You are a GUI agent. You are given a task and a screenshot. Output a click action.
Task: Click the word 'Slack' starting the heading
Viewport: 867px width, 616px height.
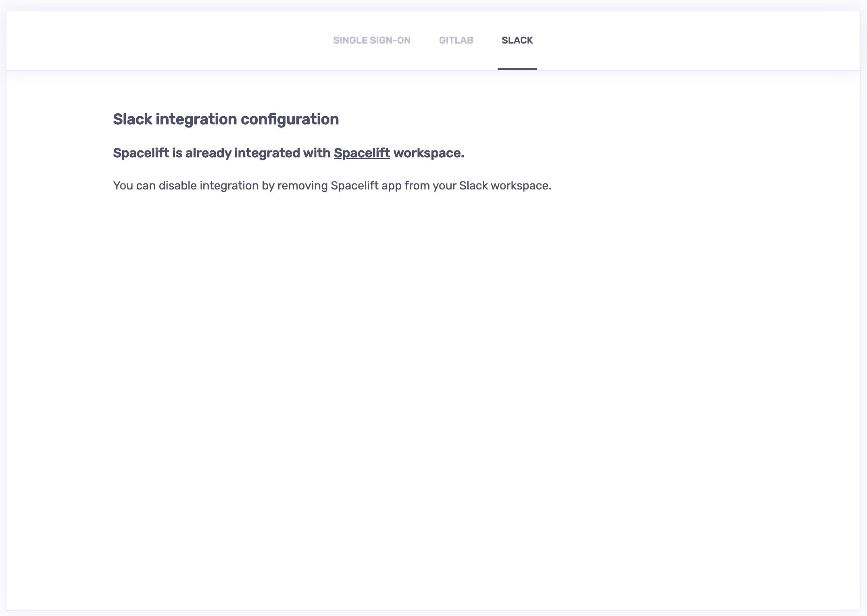tap(132, 119)
